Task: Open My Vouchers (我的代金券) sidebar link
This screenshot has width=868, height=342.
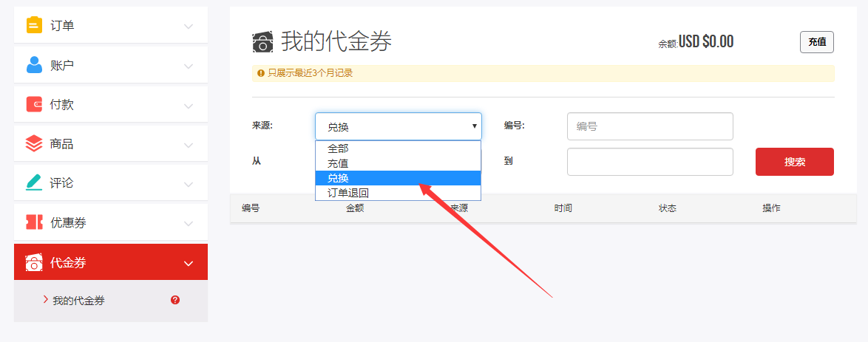Action: point(78,301)
